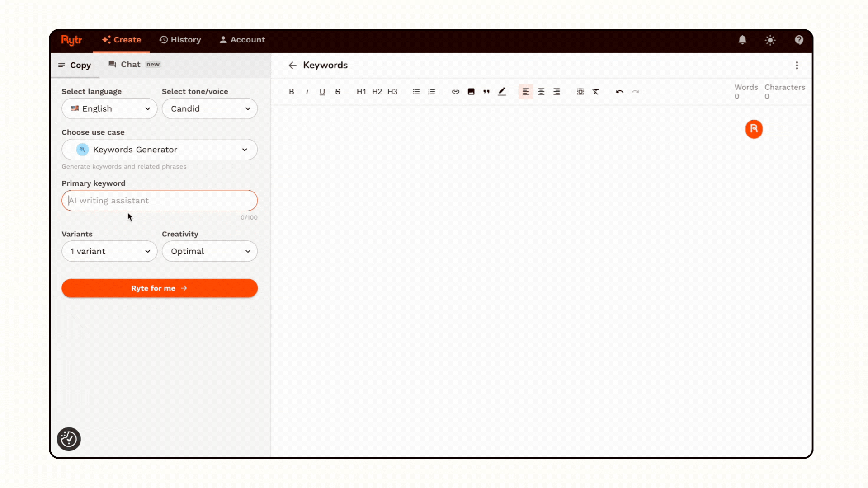Open notifications from the top bar
Viewport: 868px width, 488px height.
742,40
